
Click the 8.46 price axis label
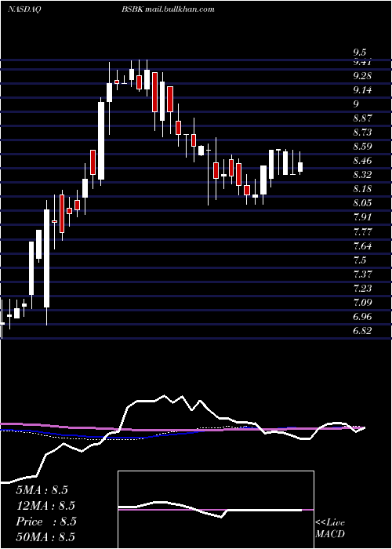tap(362, 161)
